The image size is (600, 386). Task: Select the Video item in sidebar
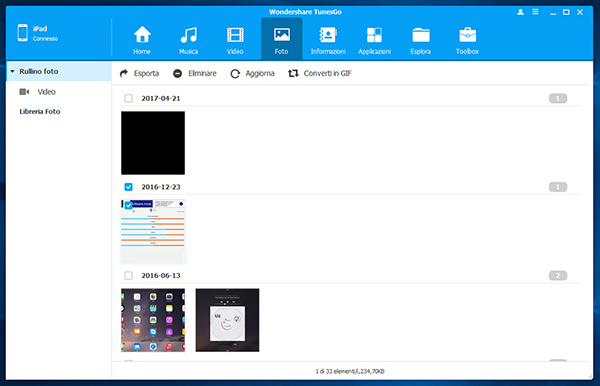(46, 92)
